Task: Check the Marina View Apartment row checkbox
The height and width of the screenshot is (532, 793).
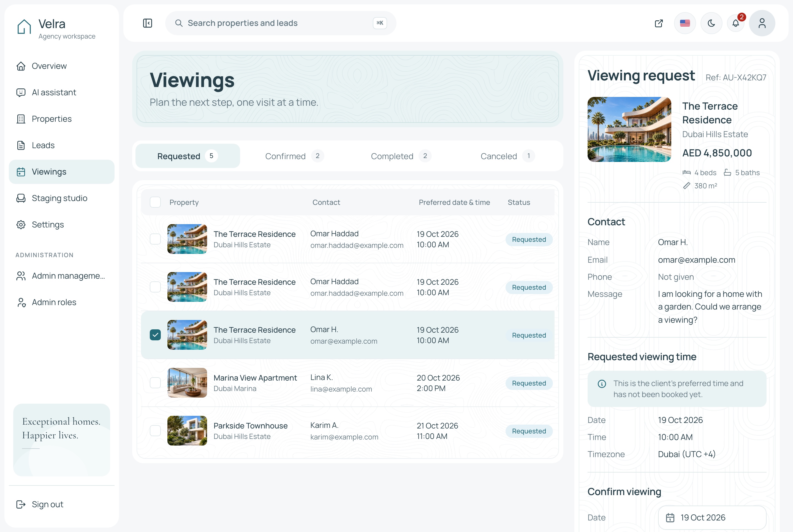Action: (155, 383)
